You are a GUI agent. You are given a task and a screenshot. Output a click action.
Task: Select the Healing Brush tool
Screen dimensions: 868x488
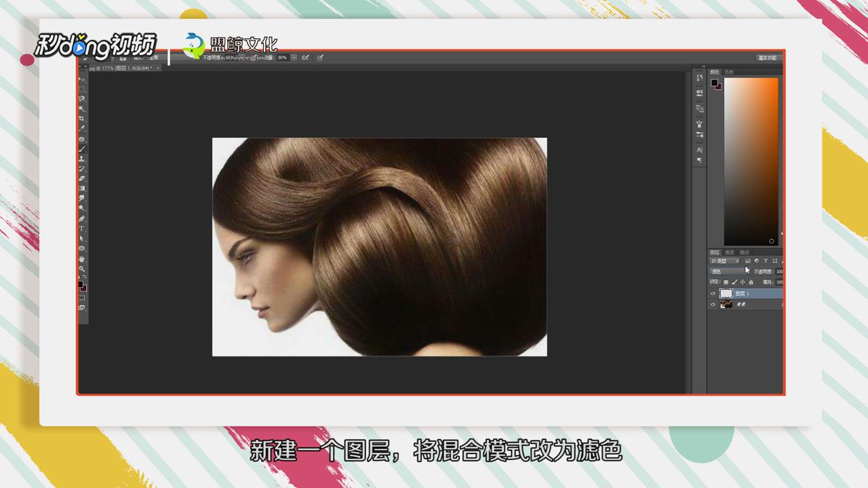tap(83, 138)
